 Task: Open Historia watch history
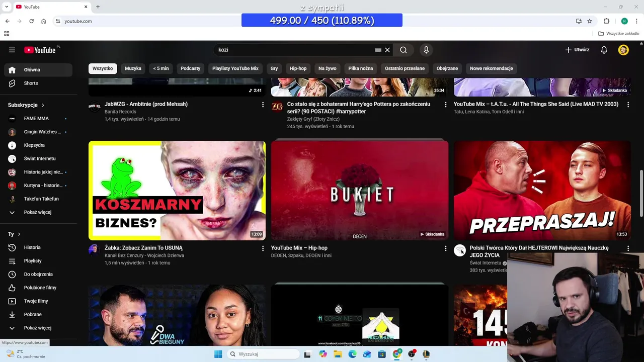click(38, 247)
